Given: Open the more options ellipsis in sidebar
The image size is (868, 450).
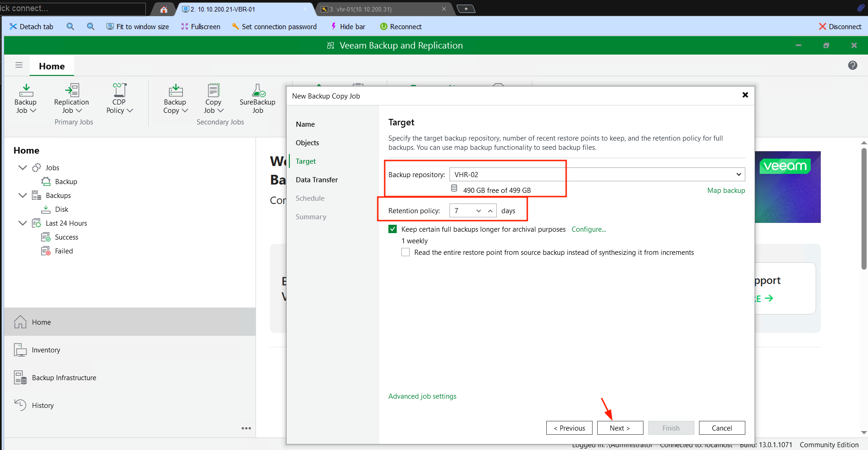Looking at the screenshot, I should tap(246, 428).
